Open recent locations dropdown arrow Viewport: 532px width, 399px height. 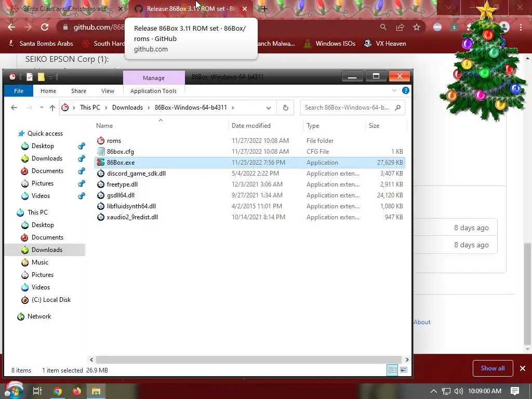tap(42, 108)
